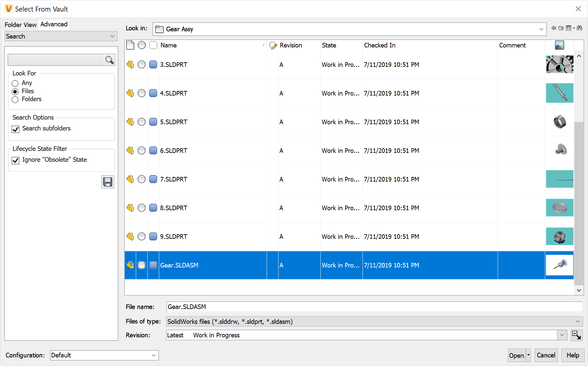
Task: Click the scrollbar up arrow
Action: [x=579, y=56]
